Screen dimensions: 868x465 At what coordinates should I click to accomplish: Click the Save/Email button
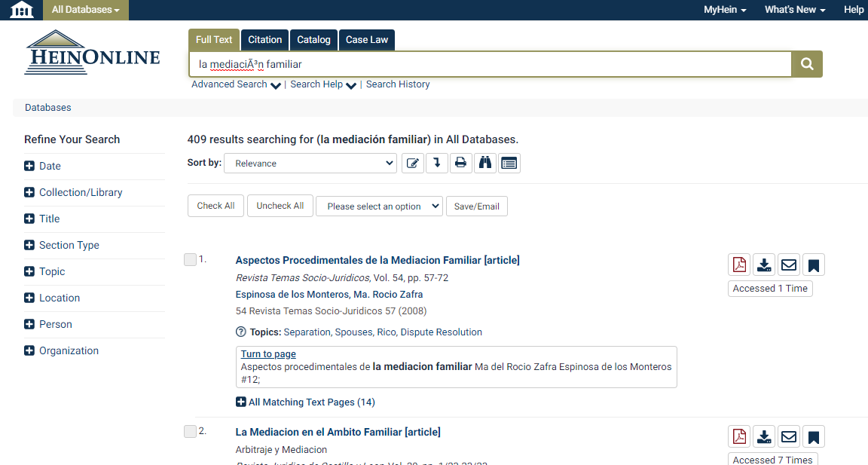point(477,206)
